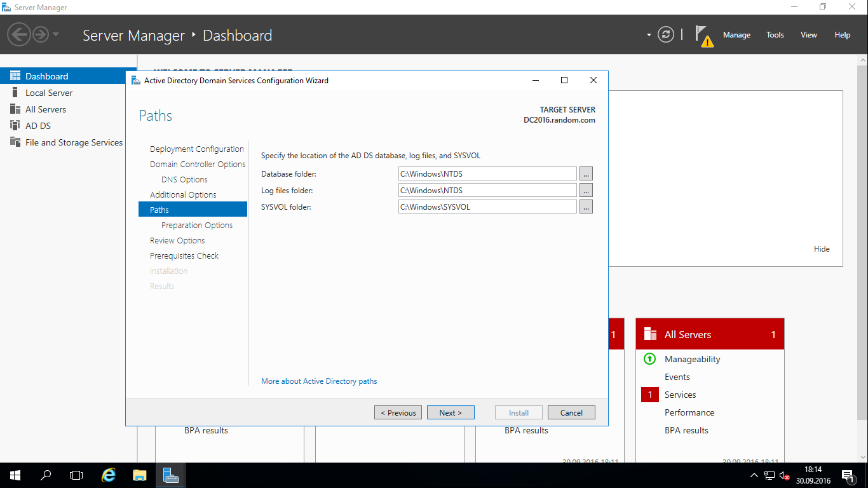Show hidden system tray icons
Screen dimensions: 868x488
click(754, 475)
